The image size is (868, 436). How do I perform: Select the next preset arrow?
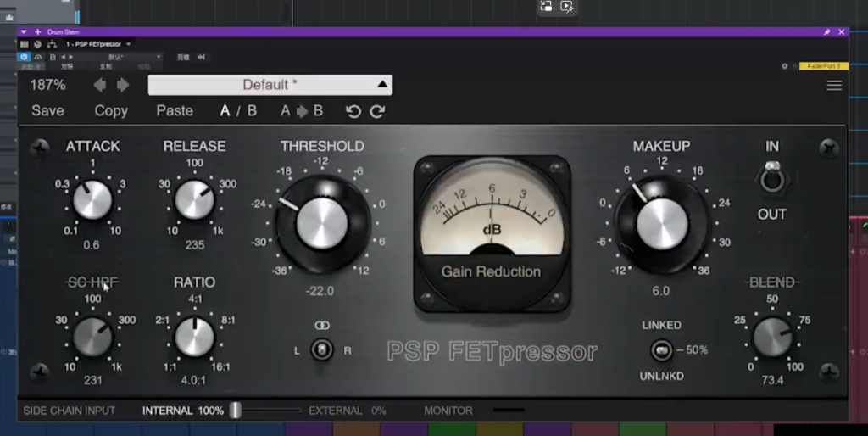(x=123, y=85)
